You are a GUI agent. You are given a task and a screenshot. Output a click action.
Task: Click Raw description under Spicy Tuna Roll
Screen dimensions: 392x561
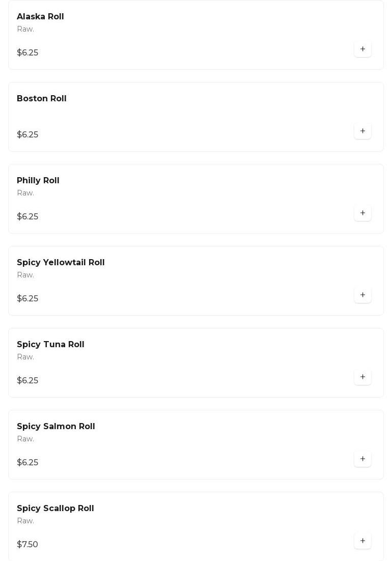coord(25,357)
